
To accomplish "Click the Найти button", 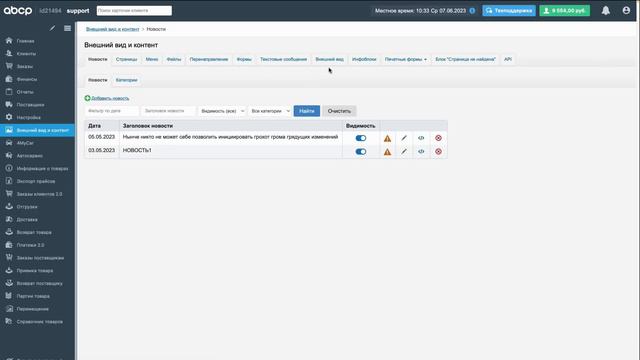I will pos(307,111).
